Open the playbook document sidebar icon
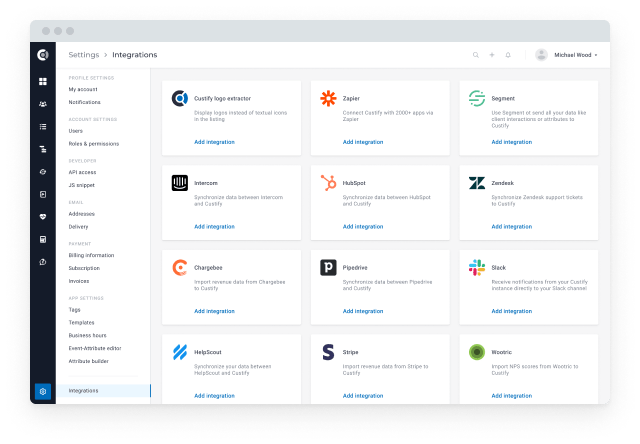This screenshot has height=444, width=640. click(43, 194)
